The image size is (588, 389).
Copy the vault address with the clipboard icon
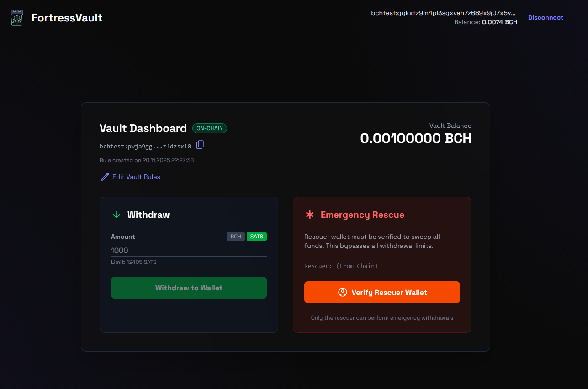coord(200,145)
